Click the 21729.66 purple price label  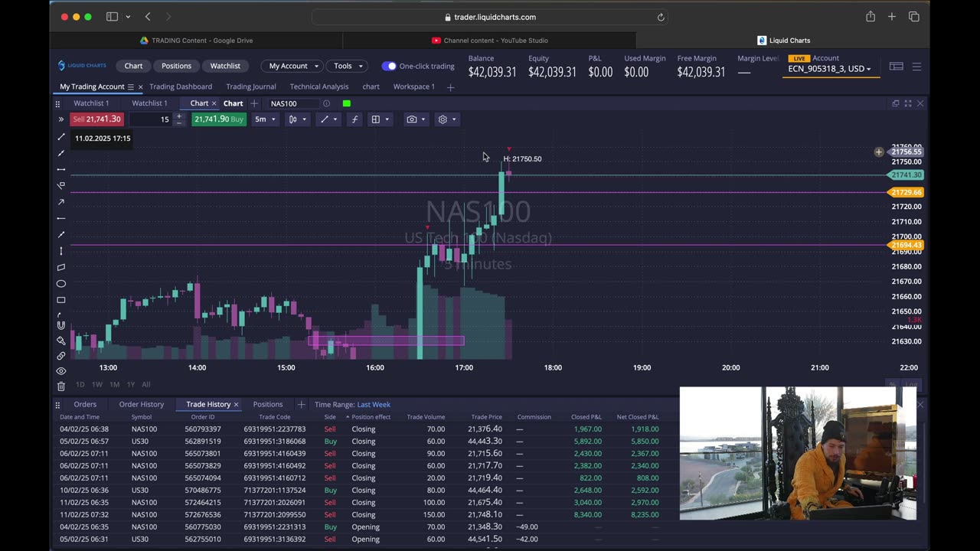906,192
